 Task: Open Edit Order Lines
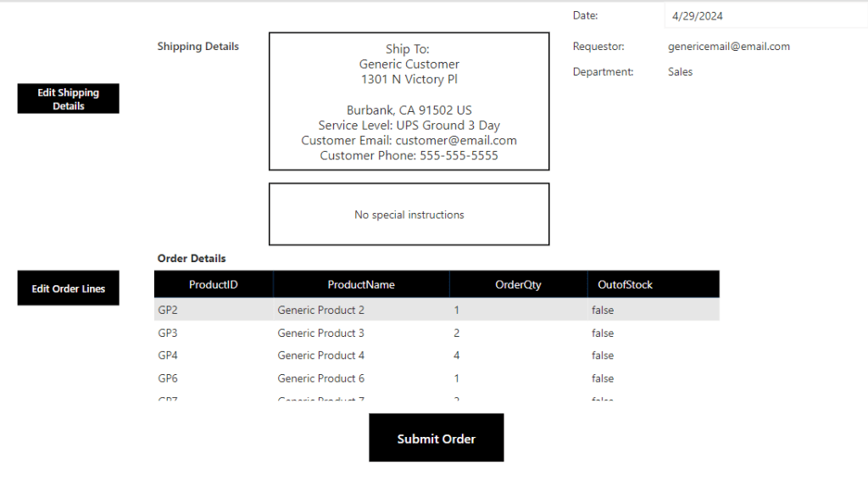(x=68, y=288)
